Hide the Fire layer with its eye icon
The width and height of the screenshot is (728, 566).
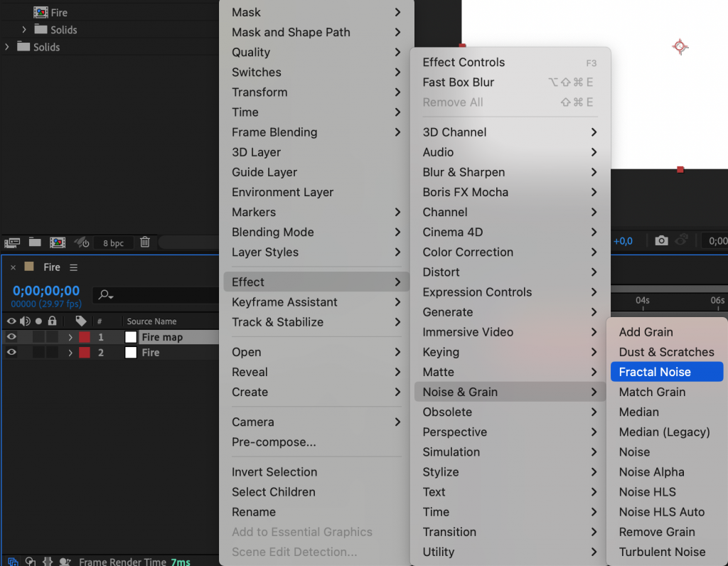point(11,353)
